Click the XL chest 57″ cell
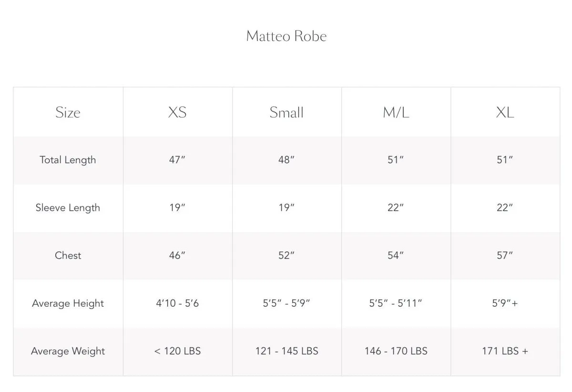572x392 pixels. [505, 256]
